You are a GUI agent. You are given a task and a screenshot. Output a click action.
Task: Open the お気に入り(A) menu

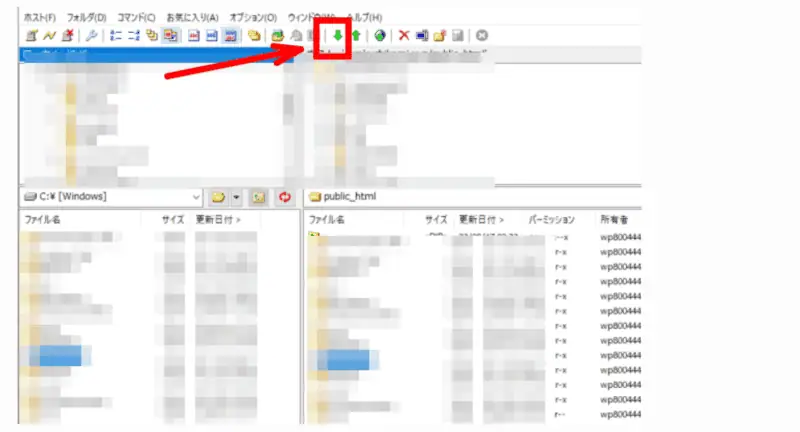(192, 17)
